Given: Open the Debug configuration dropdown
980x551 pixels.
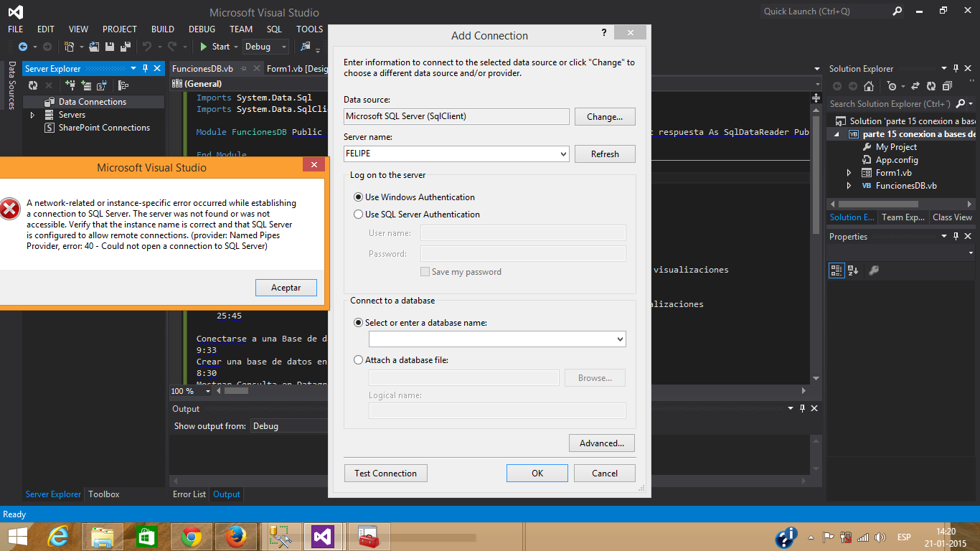Looking at the screenshot, I should pyautogui.click(x=284, y=47).
